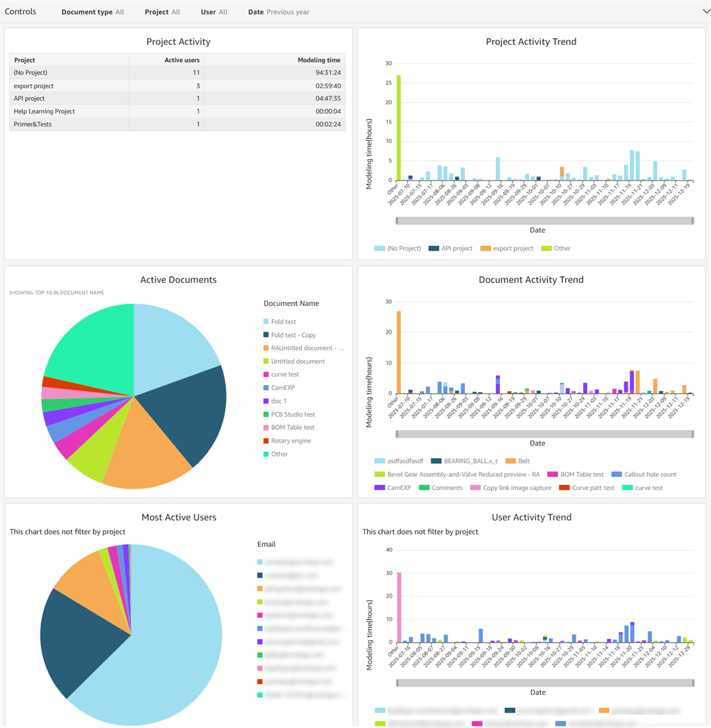The height and width of the screenshot is (728, 711).
Task: Click the Project Activity Trend chart title
Action: click(532, 42)
